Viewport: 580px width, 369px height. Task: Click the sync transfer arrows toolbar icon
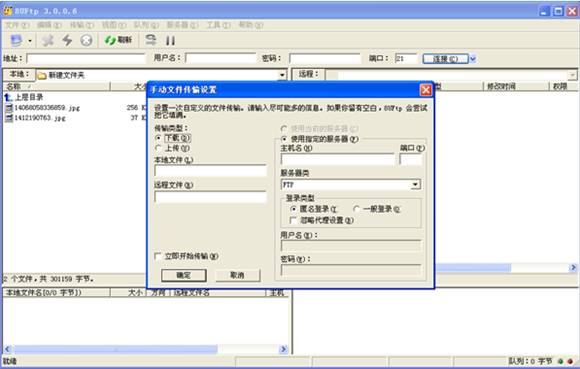[151, 40]
